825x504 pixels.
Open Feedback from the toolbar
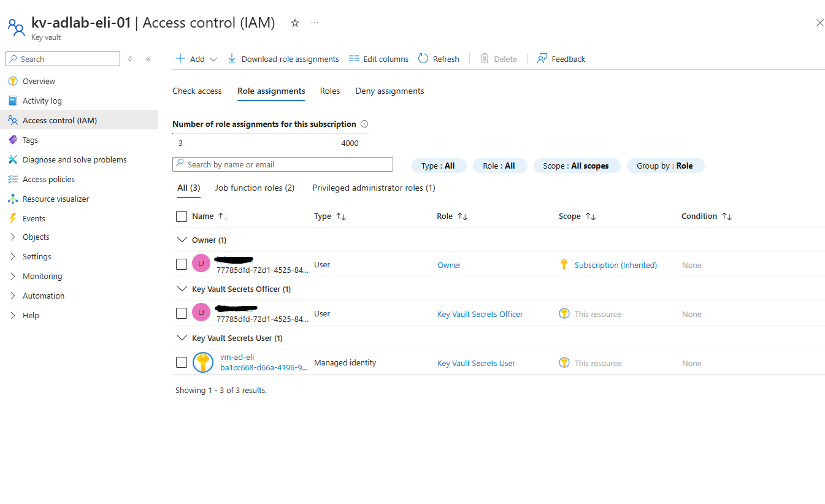point(561,59)
